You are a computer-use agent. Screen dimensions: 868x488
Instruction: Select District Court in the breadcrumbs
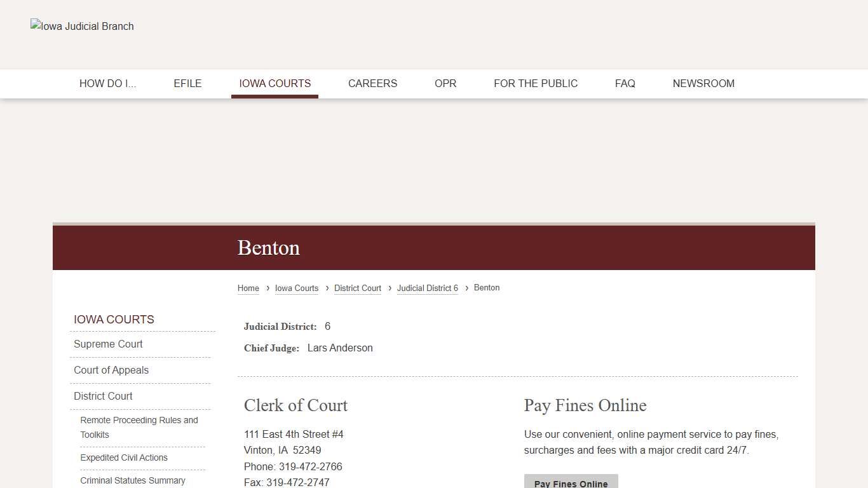[357, 288]
